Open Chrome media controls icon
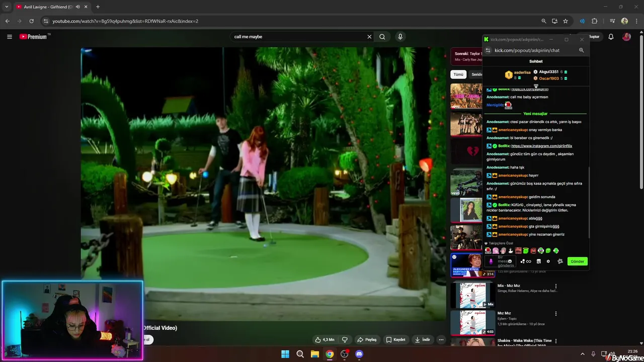The width and height of the screenshot is (644, 362). pos(612,21)
